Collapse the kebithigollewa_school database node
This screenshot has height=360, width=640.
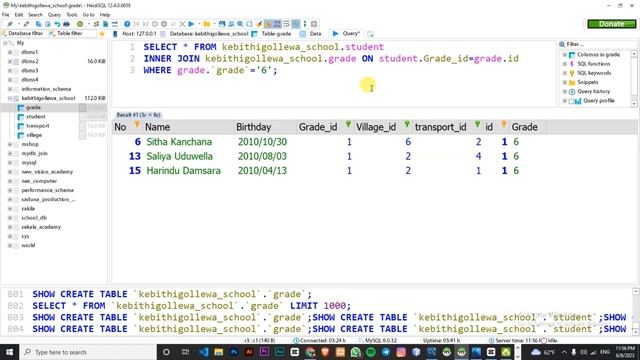10,98
